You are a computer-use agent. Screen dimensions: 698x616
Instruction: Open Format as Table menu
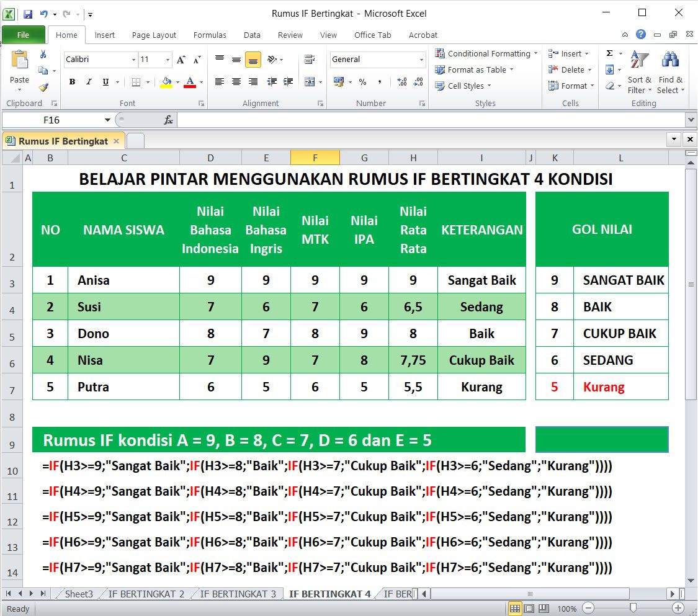click(474, 69)
